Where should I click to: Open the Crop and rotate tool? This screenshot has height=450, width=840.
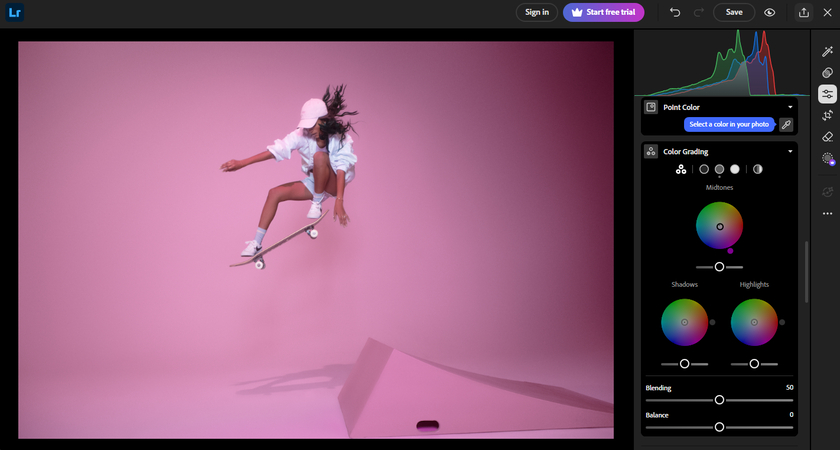tap(828, 115)
